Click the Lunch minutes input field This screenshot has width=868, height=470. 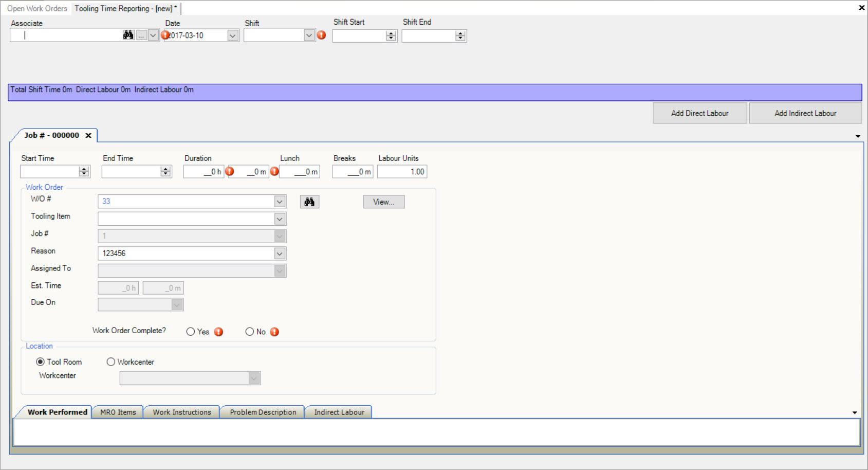[300, 172]
